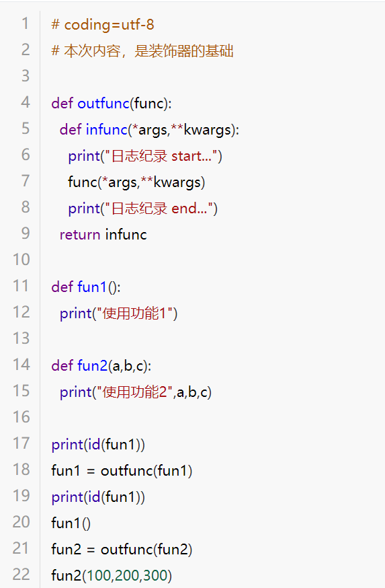Viewport: 385px width, 588px height.
Task: Click the 使用功能1 string literal
Action: tap(135, 313)
